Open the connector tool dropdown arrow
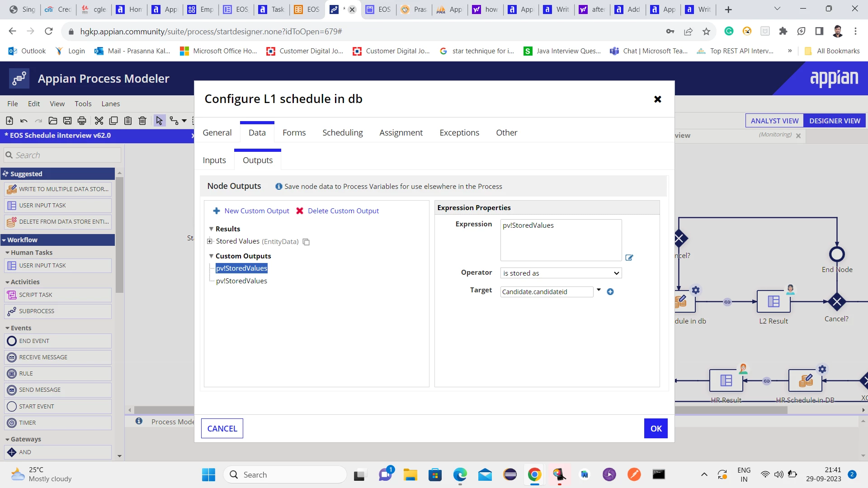Screen dimensions: 868x488 [x=184, y=121]
